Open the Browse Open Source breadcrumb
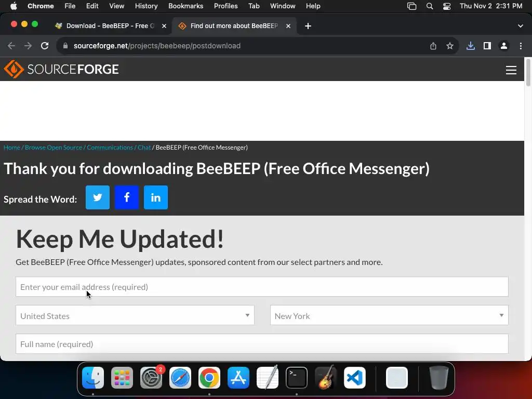The height and width of the screenshot is (399, 532). (x=54, y=148)
